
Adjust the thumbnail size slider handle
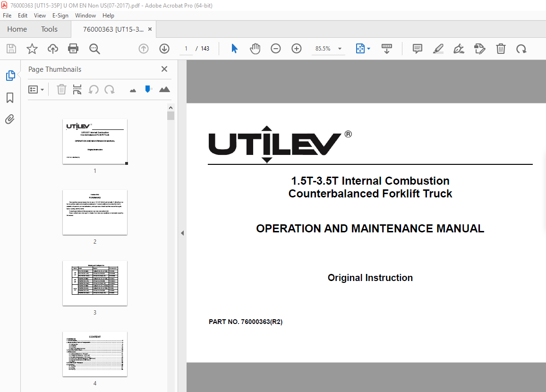pyautogui.click(x=148, y=89)
